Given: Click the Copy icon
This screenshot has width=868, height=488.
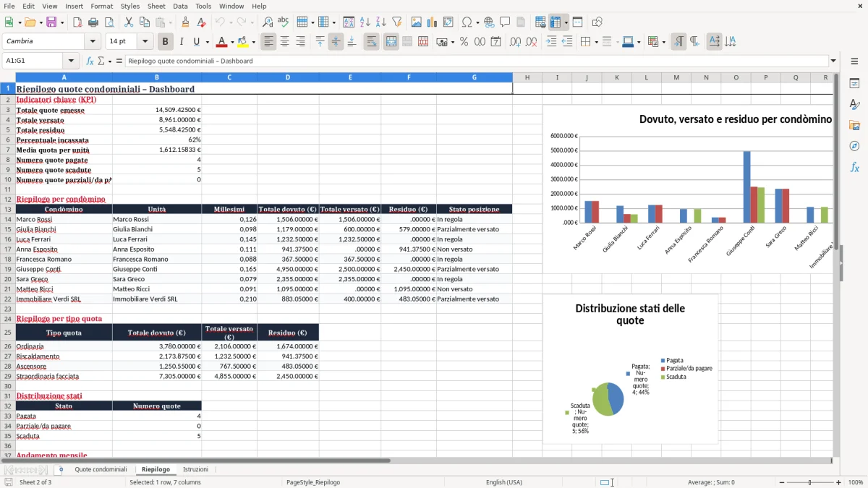Looking at the screenshot, I should click(145, 22).
